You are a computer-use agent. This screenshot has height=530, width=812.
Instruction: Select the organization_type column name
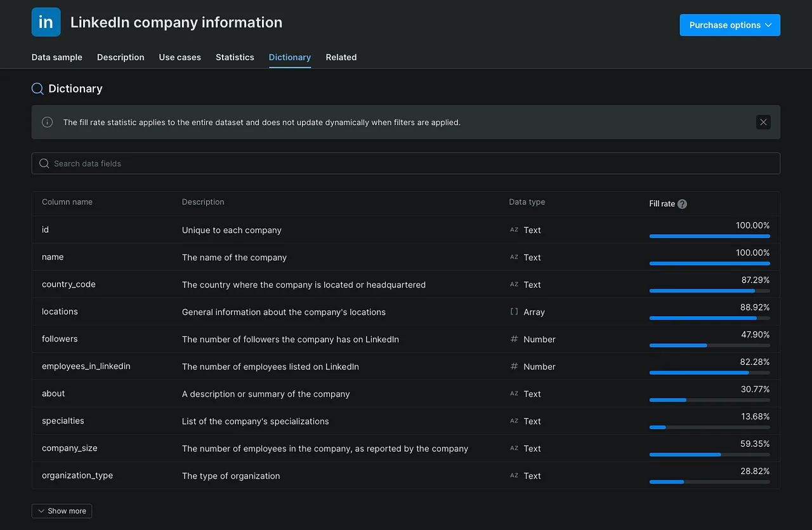[x=77, y=475]
